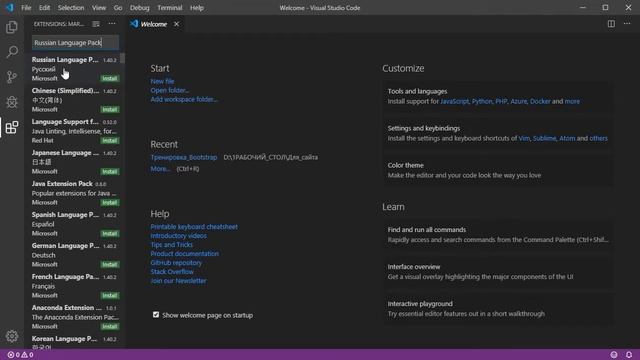Viewport: 640px width, 360px height.
Task: Open Product documentation link
Action: coord(184,253)
